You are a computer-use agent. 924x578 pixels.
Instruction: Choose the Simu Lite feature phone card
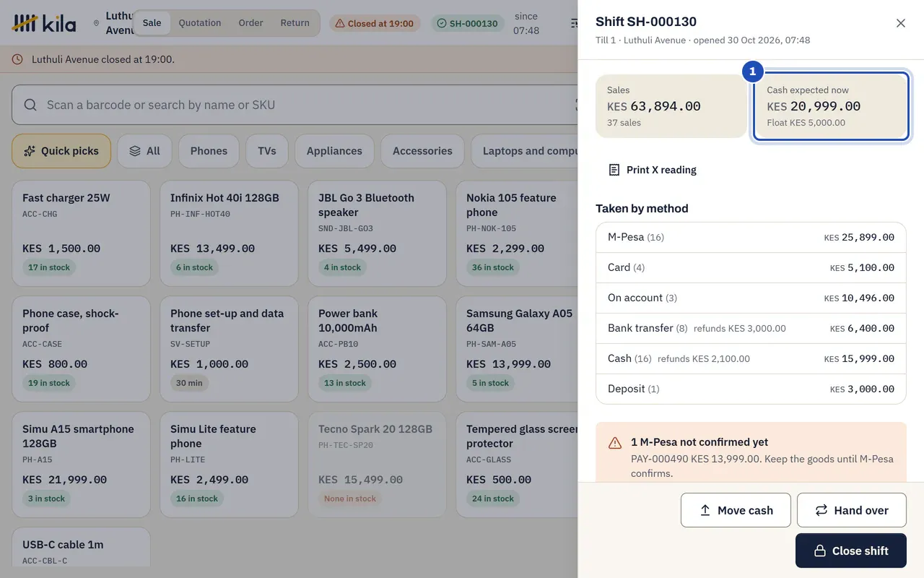pos(230,465)
